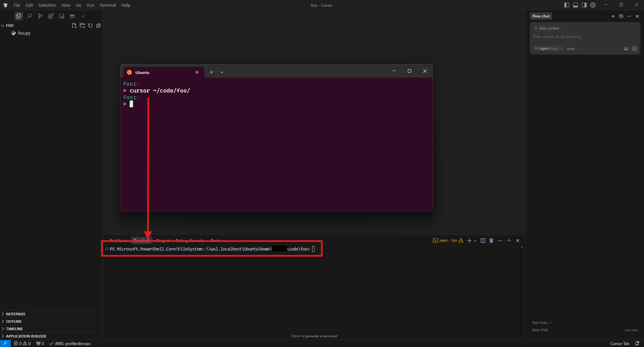Image resolution: width=644 pixels, height=347 pixels.
Task: Open new tab in Ubuntu terminal window
Action: coord(211,72)
